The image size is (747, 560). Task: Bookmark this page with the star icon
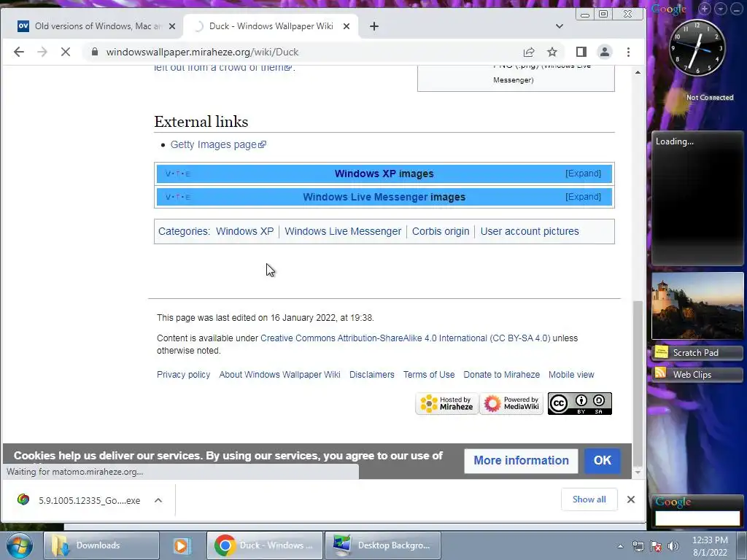(x=552, y=52)
